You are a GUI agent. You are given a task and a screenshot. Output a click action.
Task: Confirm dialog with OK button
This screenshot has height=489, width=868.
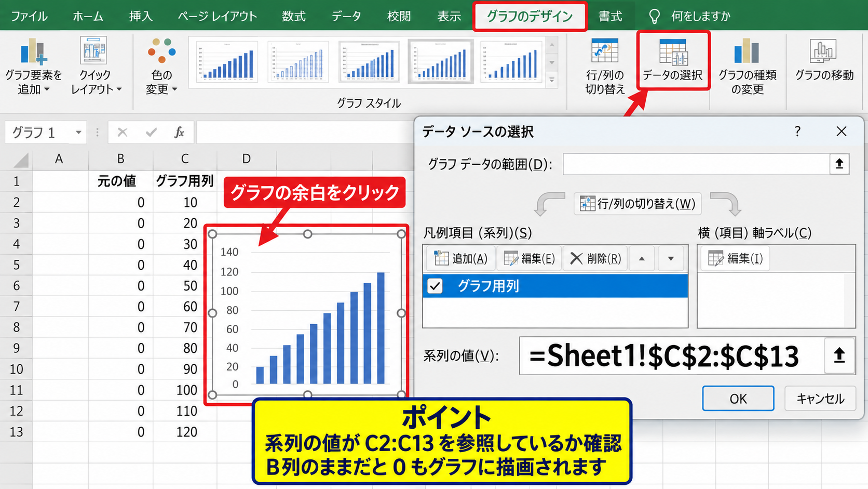pyautogui.click(x=738, y=399)
